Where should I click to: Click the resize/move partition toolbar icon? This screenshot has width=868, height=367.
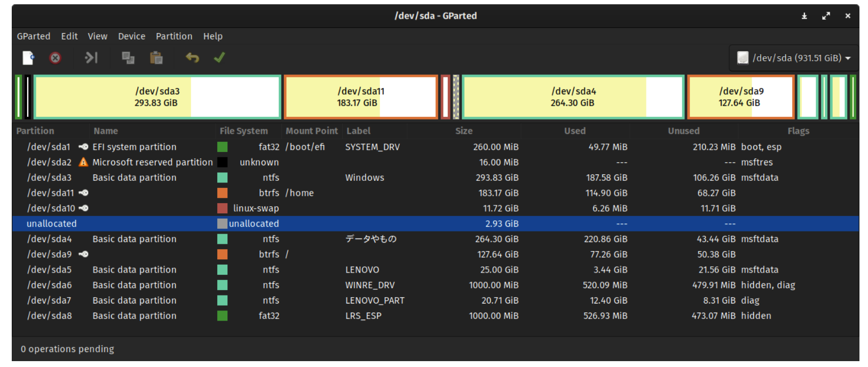point(91,58)
